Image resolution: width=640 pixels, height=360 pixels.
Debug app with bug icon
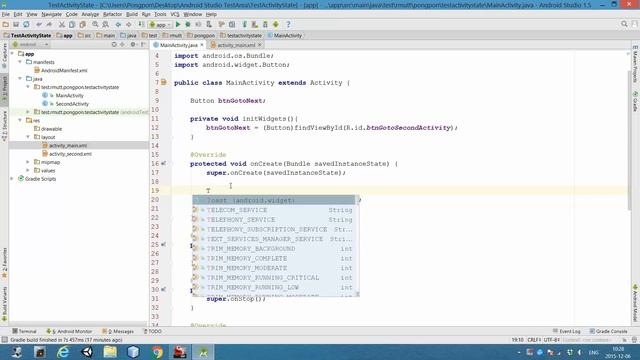click(x=188, y=24)
